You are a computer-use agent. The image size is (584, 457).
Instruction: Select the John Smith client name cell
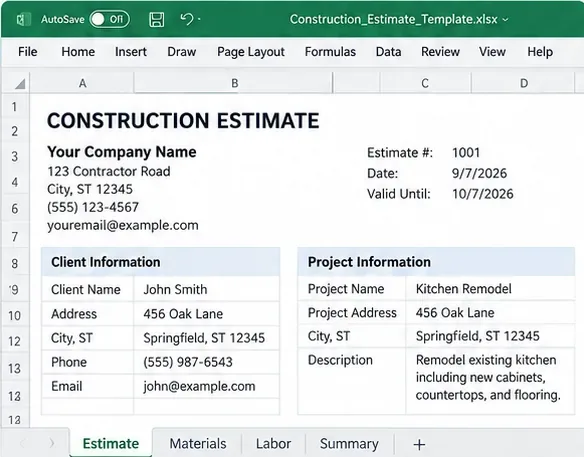click(206, 289)
